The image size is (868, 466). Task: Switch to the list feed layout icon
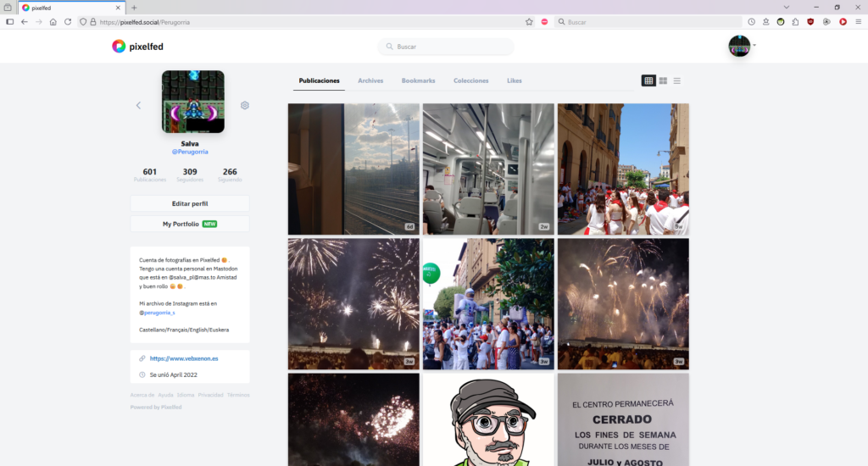(677, 80)
